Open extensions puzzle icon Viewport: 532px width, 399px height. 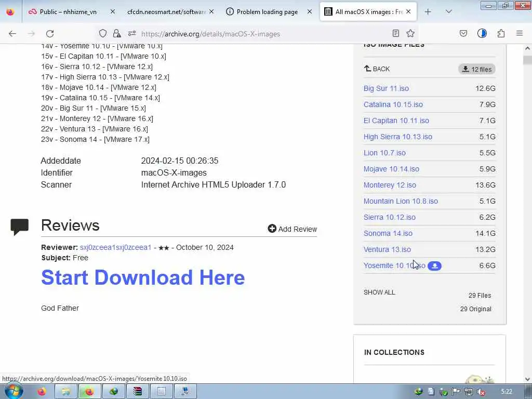(501, 33)
